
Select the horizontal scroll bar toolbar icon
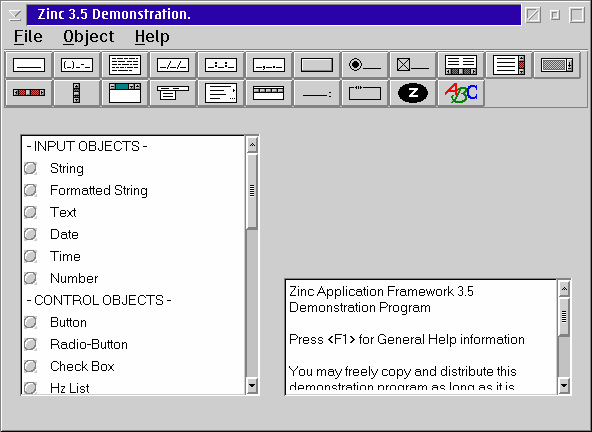[29, 93]
